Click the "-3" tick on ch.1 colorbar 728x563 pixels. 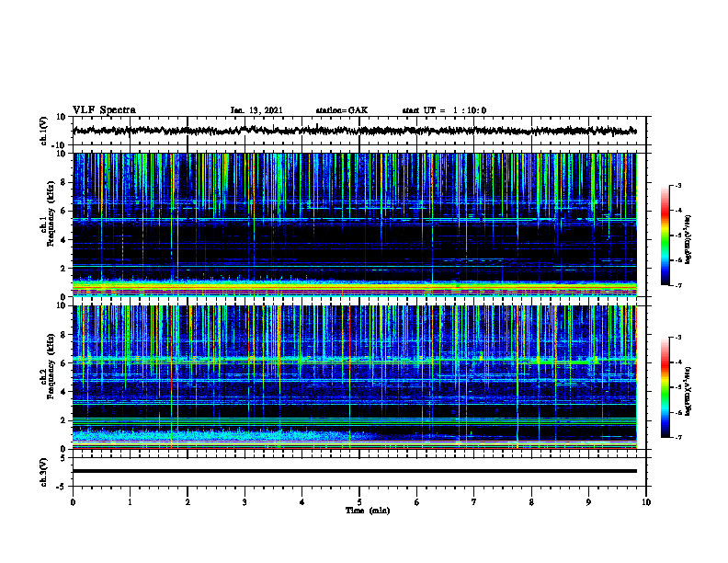pos(677,186)
